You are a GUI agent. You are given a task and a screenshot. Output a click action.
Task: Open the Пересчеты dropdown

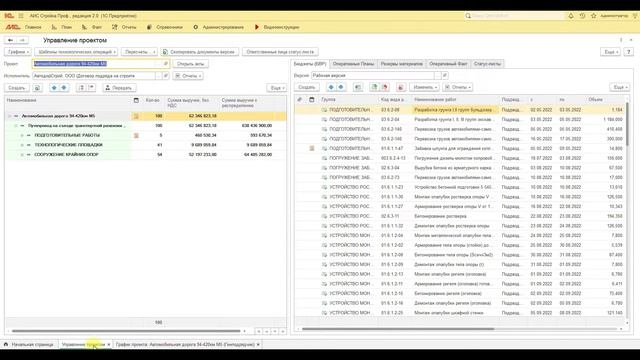[139, 52]
